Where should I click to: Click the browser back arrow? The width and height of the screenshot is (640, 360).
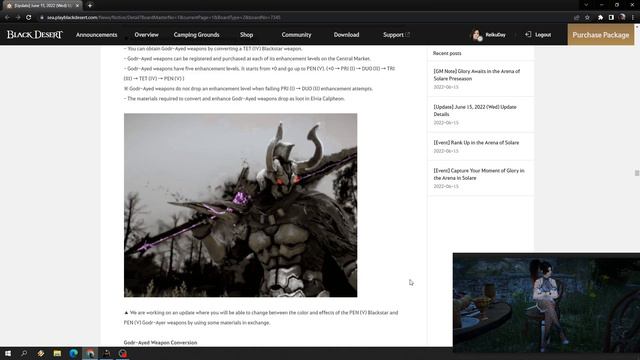(7, 18)
